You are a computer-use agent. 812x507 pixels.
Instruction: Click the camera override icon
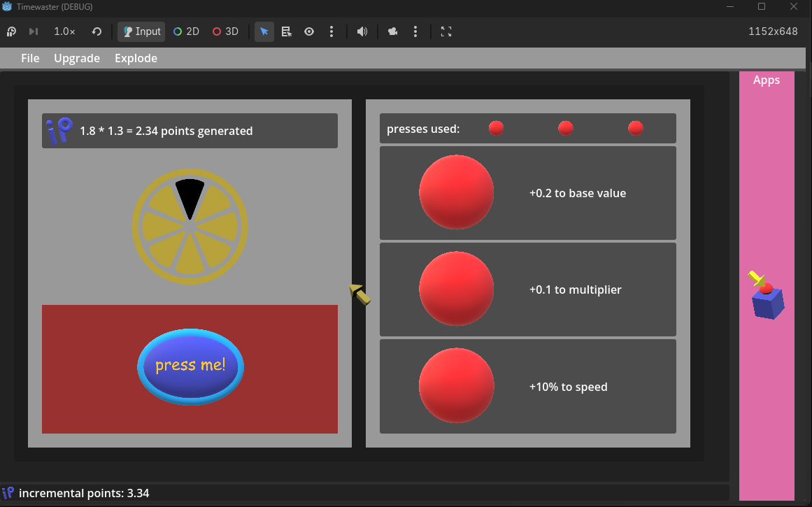tap(393, 31)
